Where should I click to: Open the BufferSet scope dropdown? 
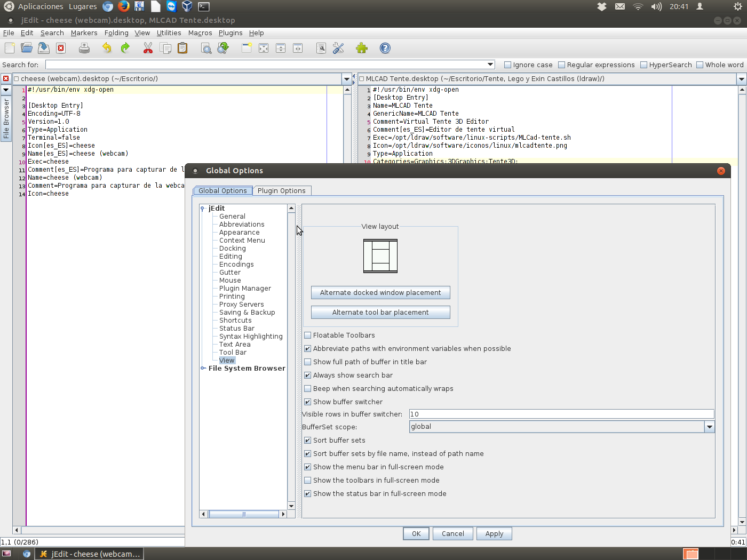coord(710,427)
